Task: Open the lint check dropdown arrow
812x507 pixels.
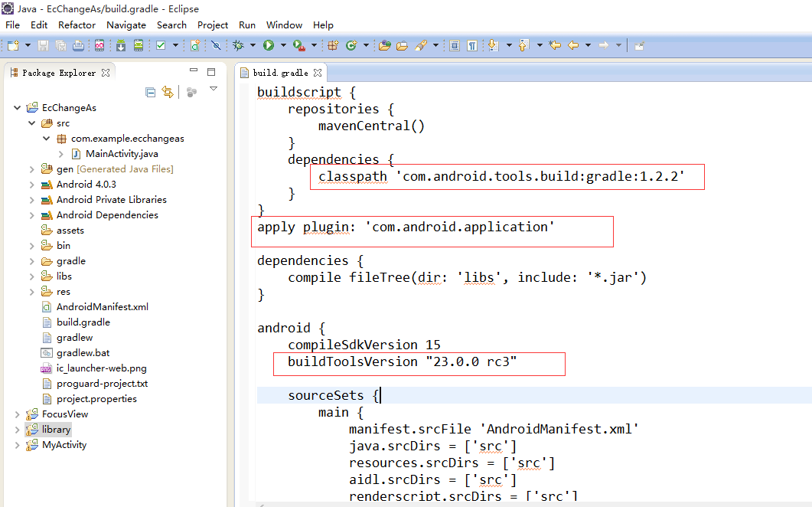Action: [175, 46]
